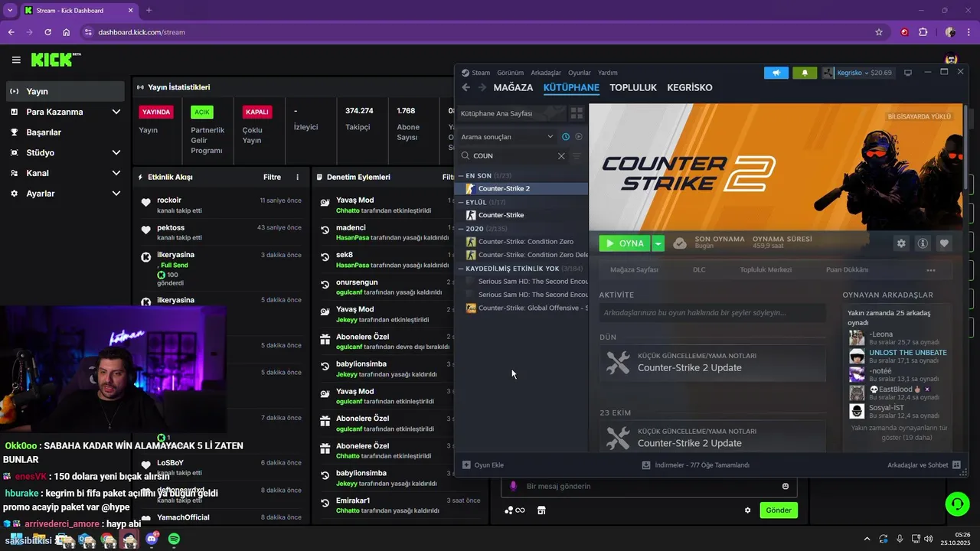Screen dimensions: 980x551
Task: Click the green OYNA play button
Action: tap(625, 243)
